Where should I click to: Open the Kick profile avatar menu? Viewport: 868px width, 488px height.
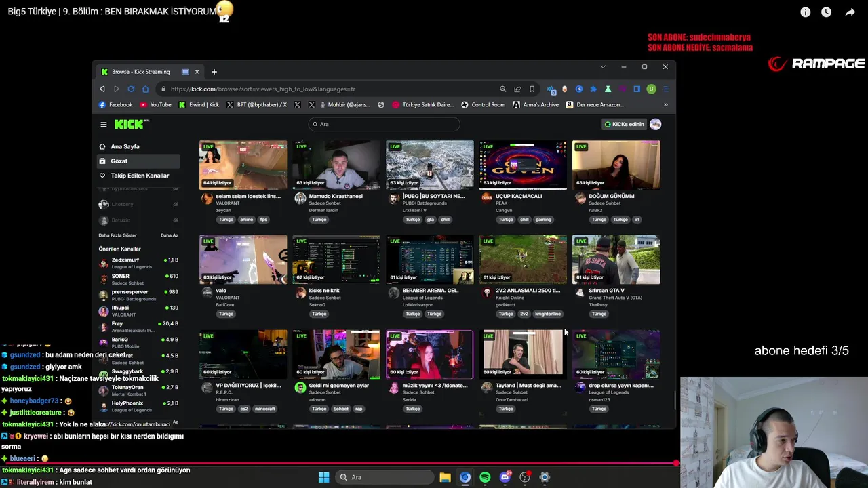[x=655, y=124]
